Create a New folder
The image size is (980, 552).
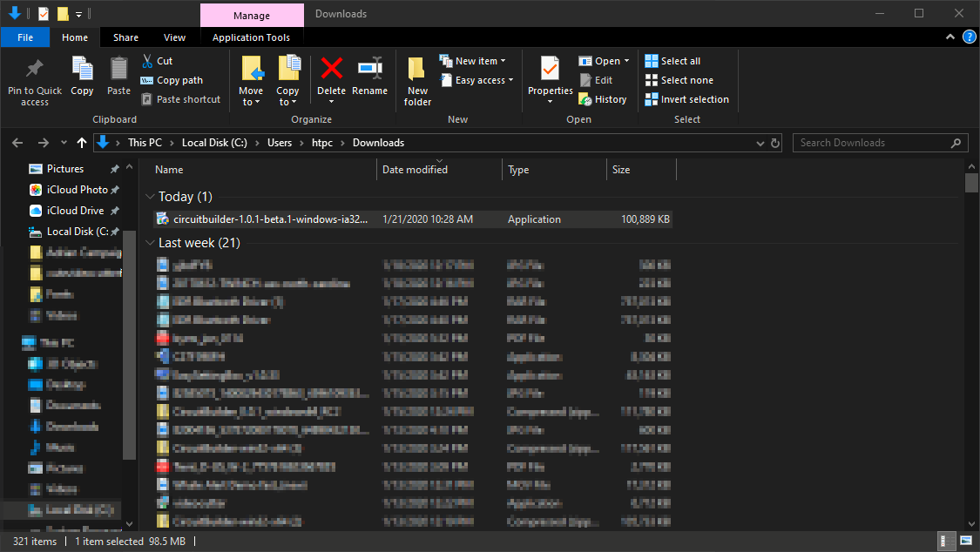coord(417,81)
